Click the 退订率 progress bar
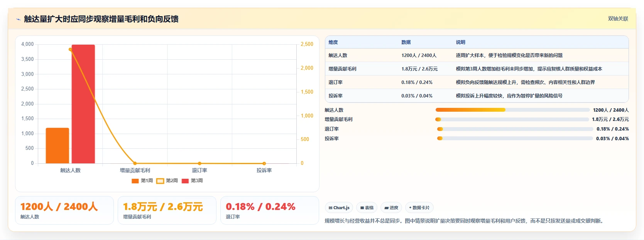This screenshot has height=240, width=644. pyautogui.click(x=515, y=129)
